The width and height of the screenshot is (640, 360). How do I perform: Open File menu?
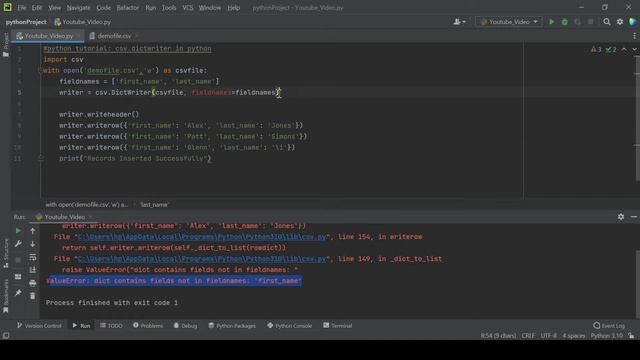click(x=22, y=8)
